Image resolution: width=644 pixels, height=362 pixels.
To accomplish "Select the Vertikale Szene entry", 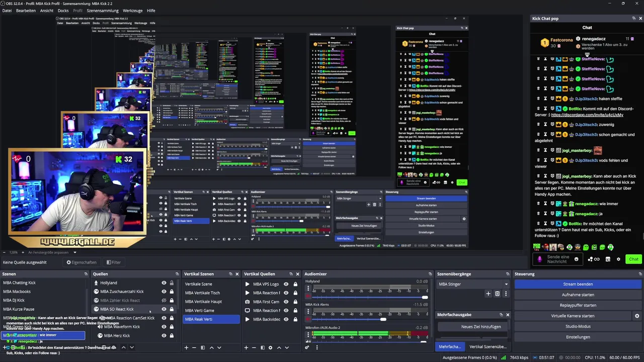I will (211, 284).
